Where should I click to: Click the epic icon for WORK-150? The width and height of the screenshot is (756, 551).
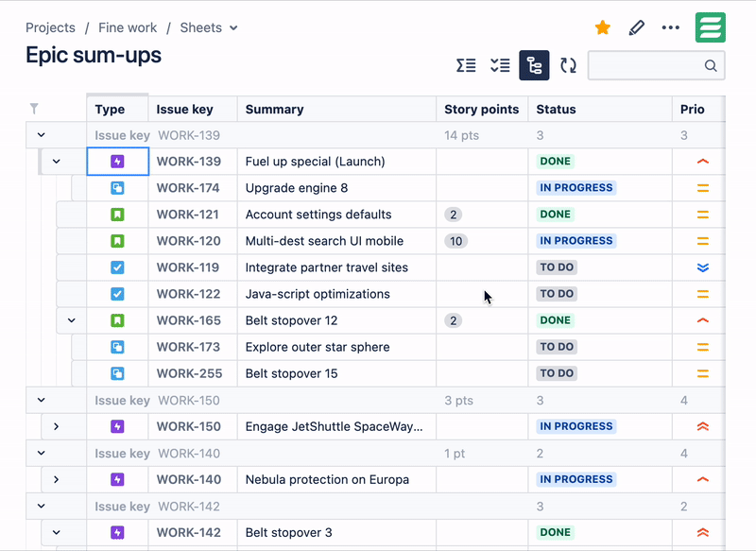coord(117,426)
